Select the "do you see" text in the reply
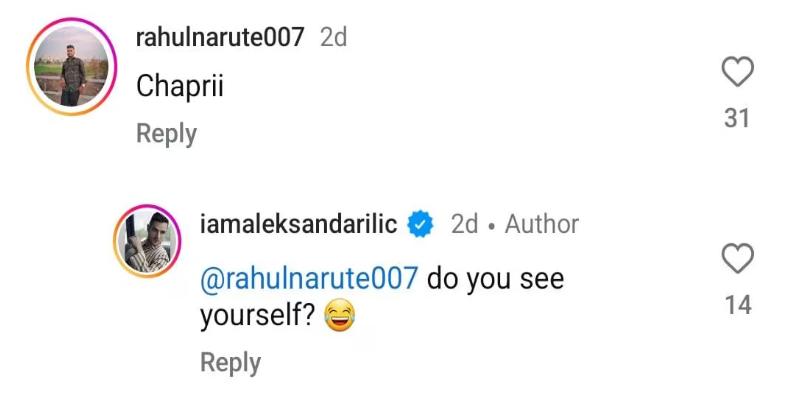The width and height of the screenshot is (801, 397). [496, 279]
